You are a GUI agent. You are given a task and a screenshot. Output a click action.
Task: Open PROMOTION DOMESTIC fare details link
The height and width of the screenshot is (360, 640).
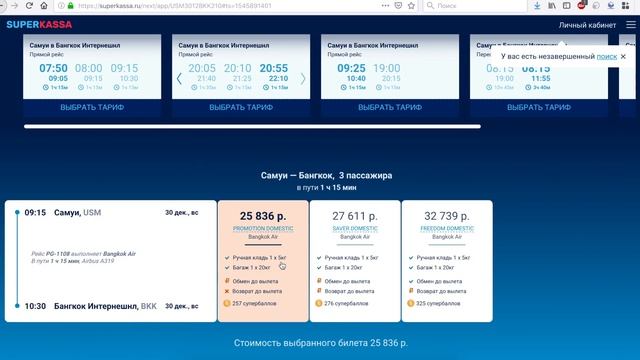click(263, 228)
